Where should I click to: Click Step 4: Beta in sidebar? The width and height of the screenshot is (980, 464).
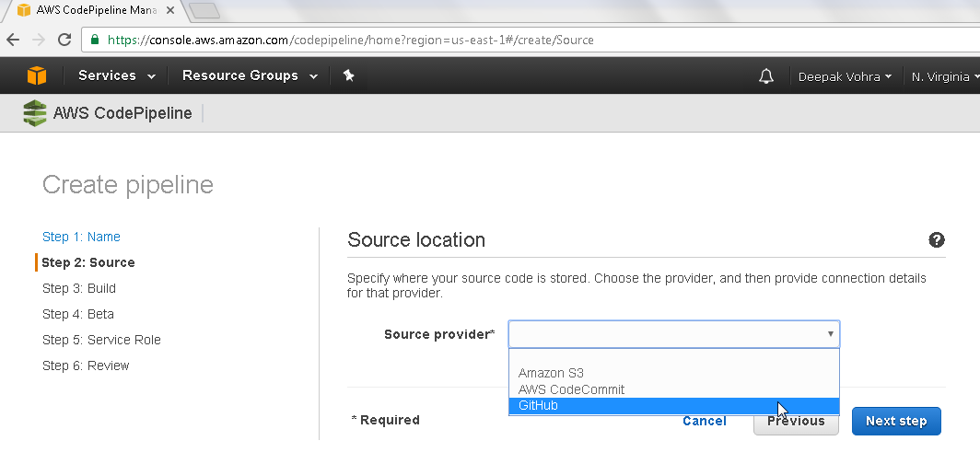click(78, 314)
